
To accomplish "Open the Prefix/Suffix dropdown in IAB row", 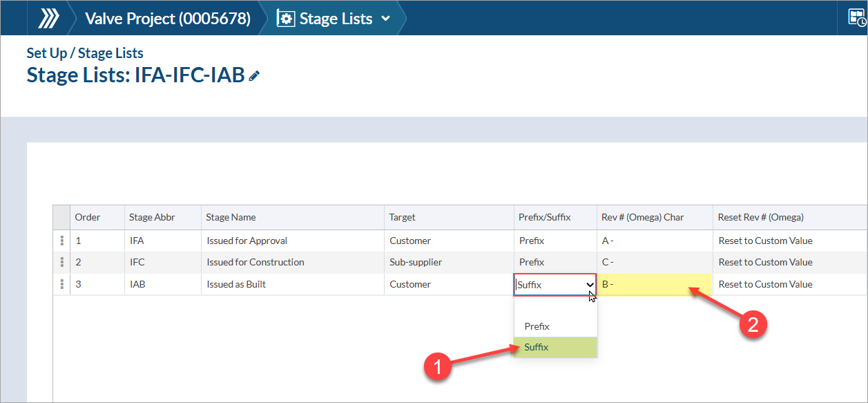I will pos(555,285).
